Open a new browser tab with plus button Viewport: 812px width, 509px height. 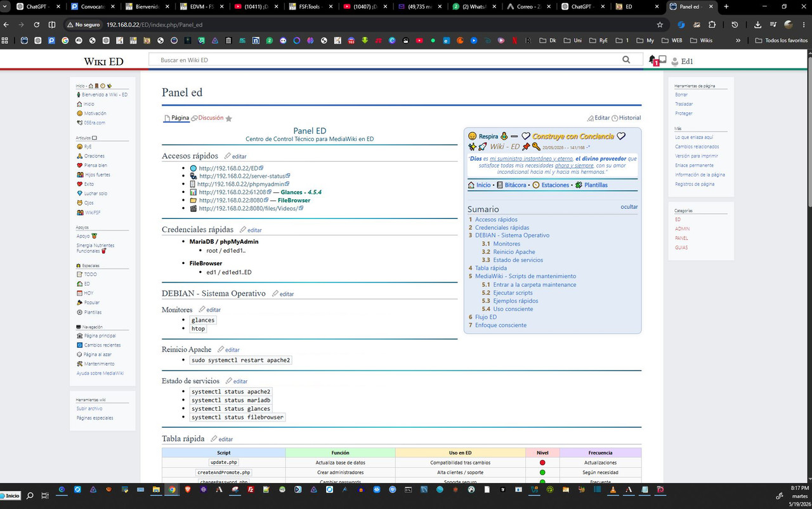tap(726, 6)
